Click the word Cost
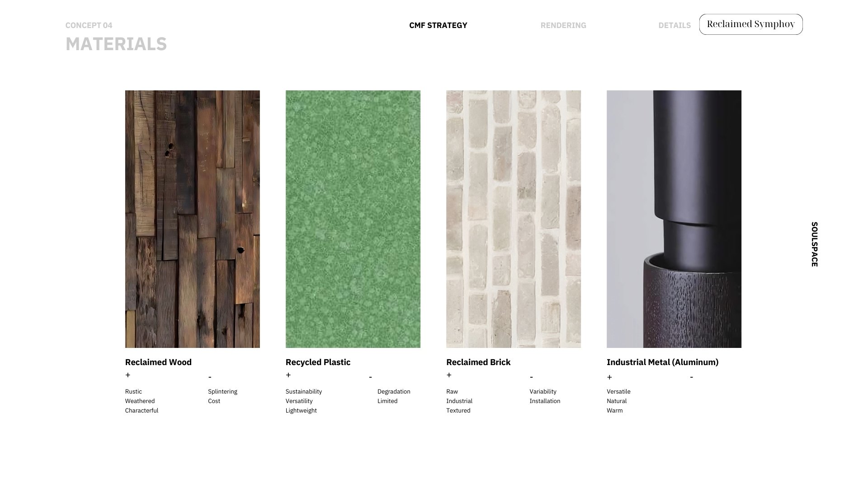Image resolution: width=868 pixels, height=488 pixels. 214,401
